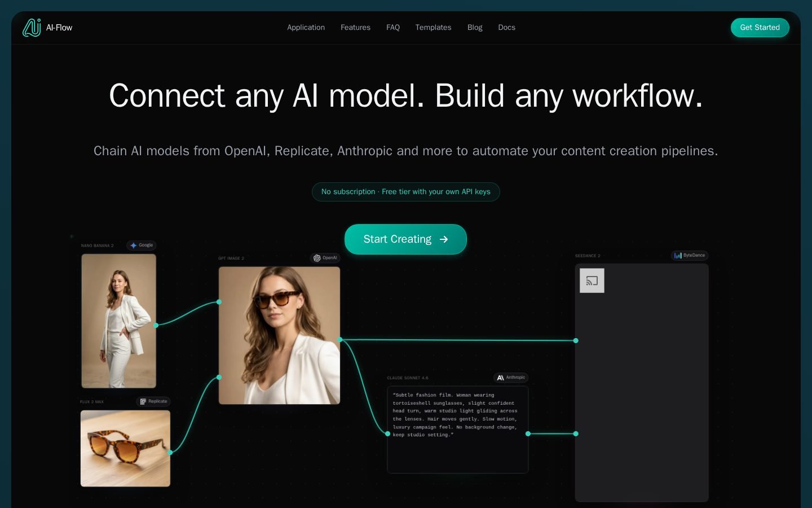Viewport: 812px width, 508px height.
Task: Click the "NANO BANANA 2" node label
Action: coord(97,246)
